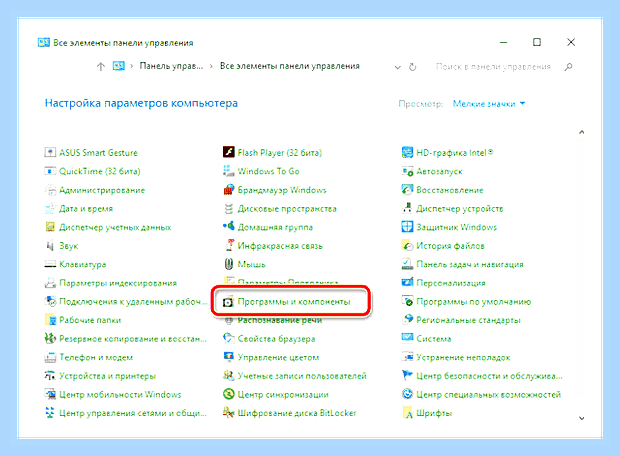Navigate up one level with the up arrow
The image size is (620, 456).
[101, 66]
